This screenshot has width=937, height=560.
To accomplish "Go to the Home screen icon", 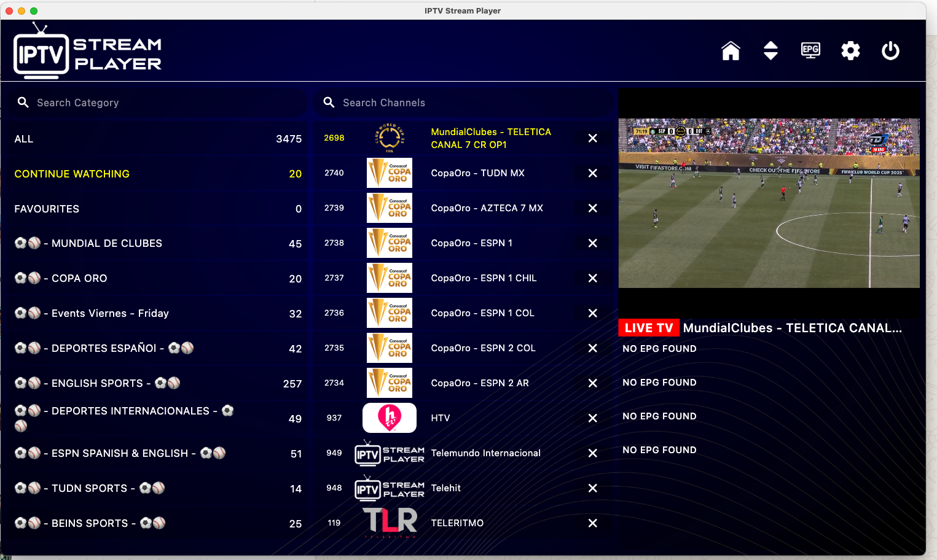I will pyautogui.click(x=731, y=51).
